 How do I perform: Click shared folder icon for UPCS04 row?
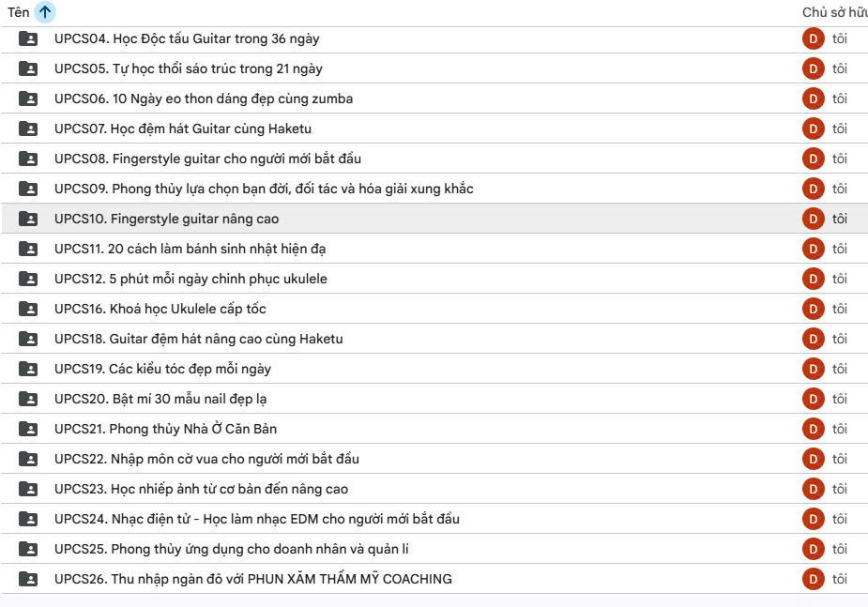click(x=28, y=38)
